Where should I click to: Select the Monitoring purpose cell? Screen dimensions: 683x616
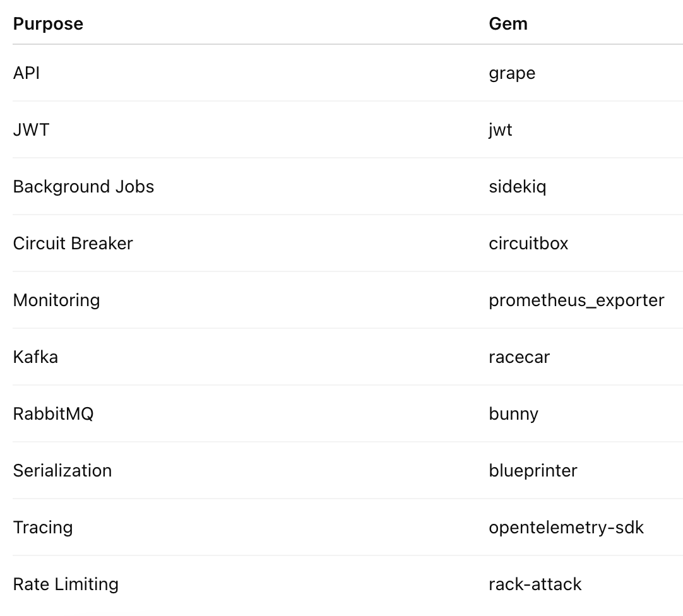coord(57,300)
